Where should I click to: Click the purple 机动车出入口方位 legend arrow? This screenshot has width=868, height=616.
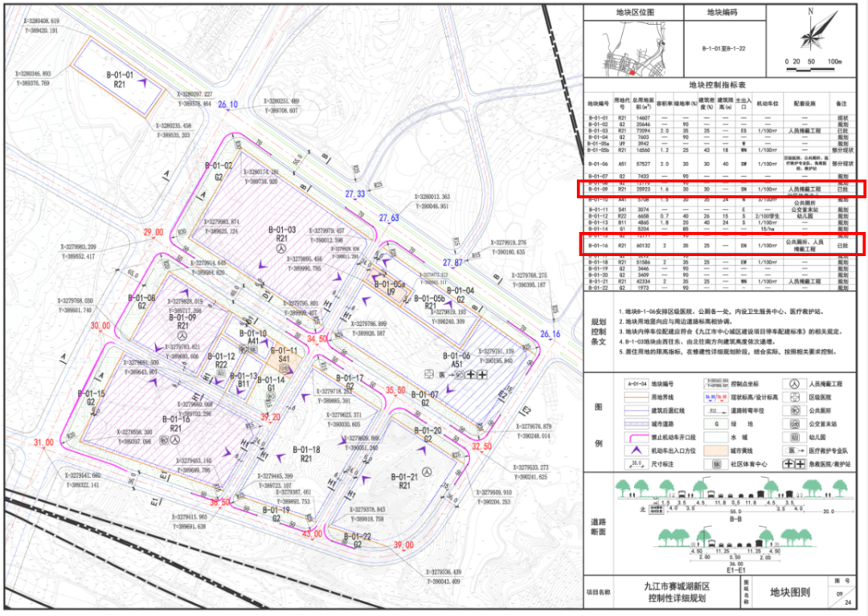point(636,450)
